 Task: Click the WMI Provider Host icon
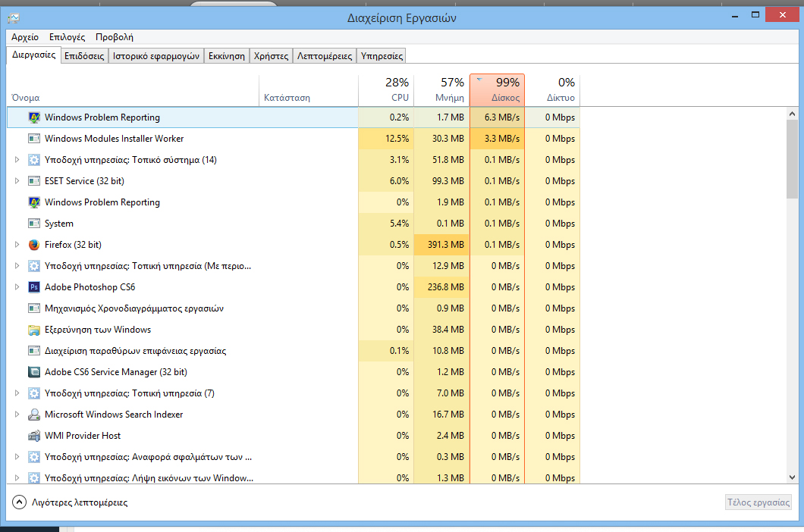[34, 436]
